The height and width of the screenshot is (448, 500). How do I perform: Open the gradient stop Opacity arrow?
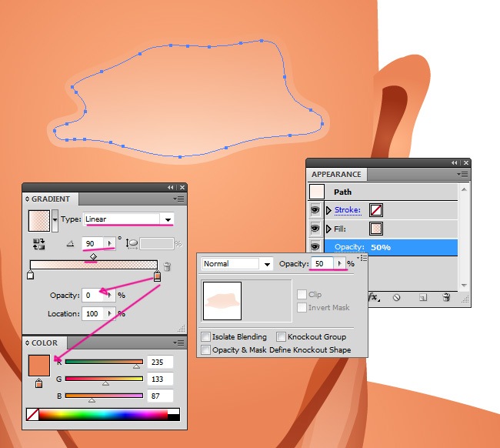[109, 295]
